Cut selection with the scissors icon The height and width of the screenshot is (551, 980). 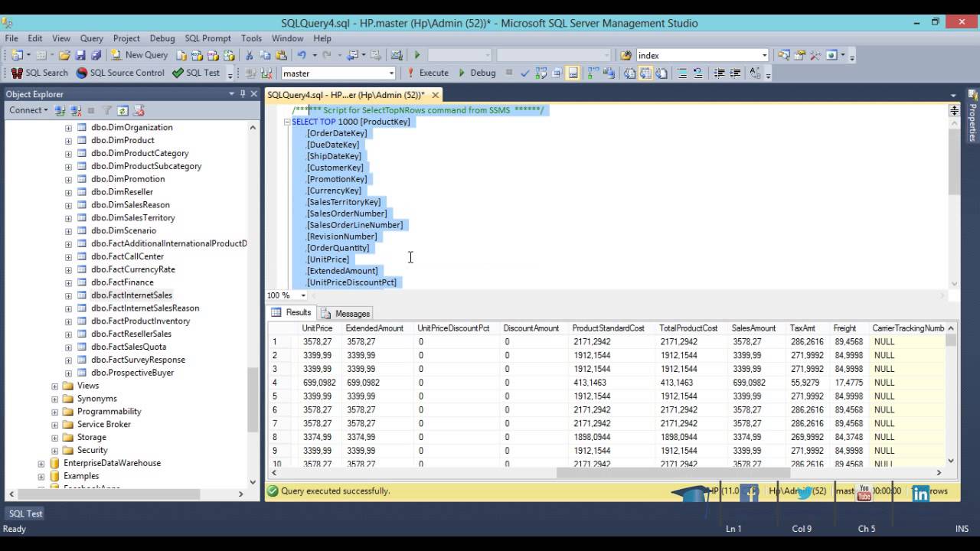tap(249, 55)
